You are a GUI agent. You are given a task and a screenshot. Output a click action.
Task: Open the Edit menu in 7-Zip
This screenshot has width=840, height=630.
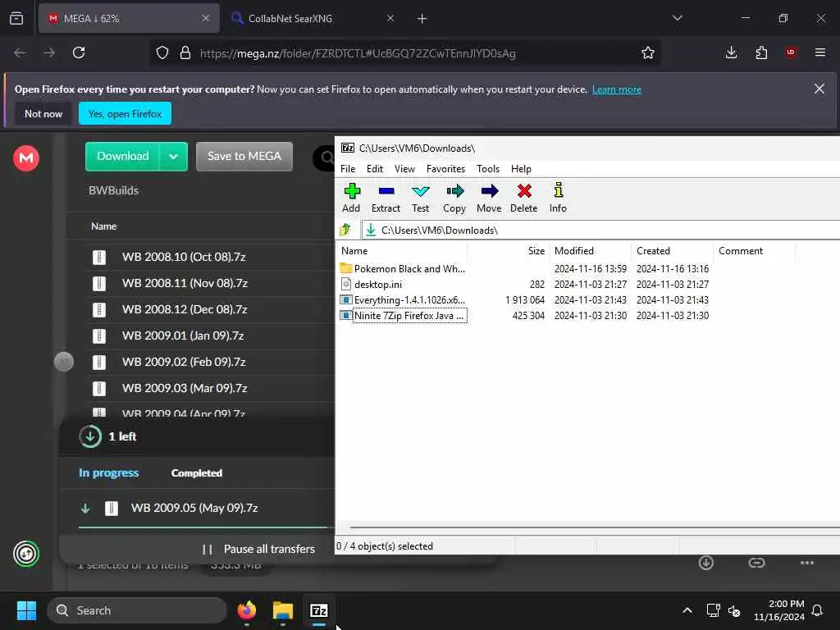click(374, 169)
